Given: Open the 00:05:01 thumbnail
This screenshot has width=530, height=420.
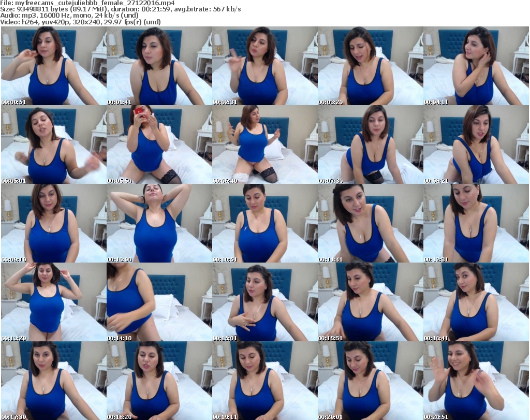Looking at the screenshot, I should 53,144.
